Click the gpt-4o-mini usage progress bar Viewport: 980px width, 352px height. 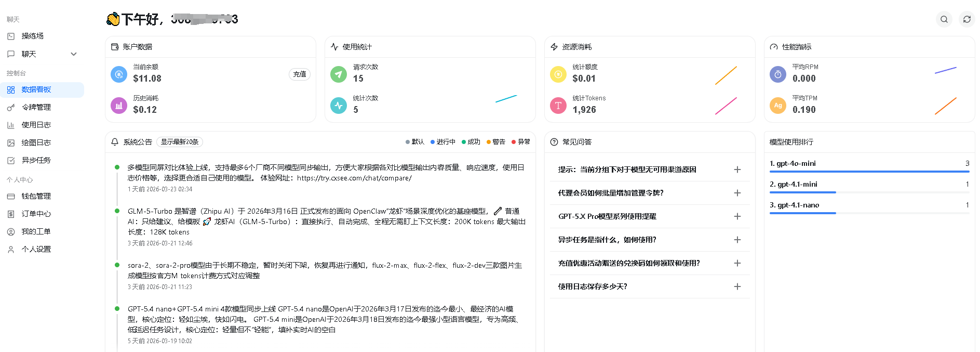(x=869, y=171)
